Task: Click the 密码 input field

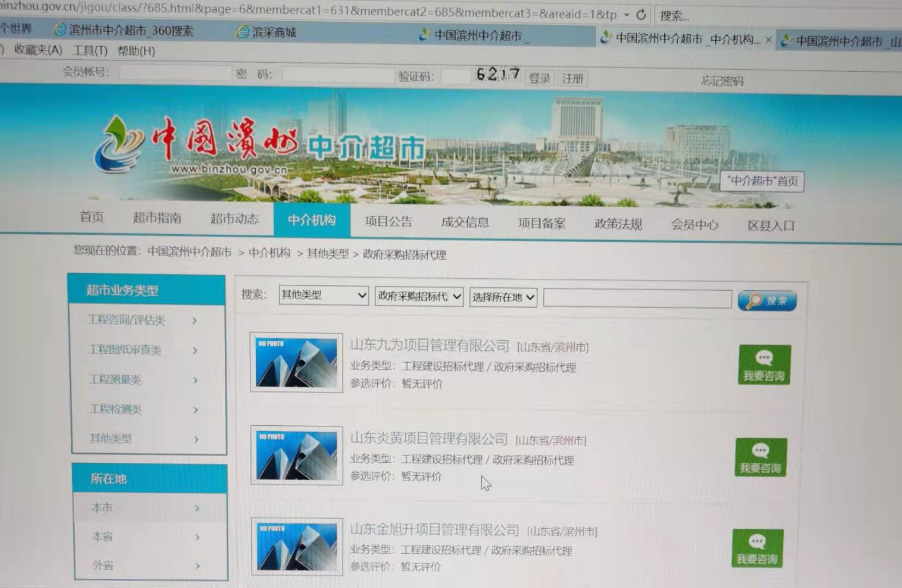Action: [338, 75]
